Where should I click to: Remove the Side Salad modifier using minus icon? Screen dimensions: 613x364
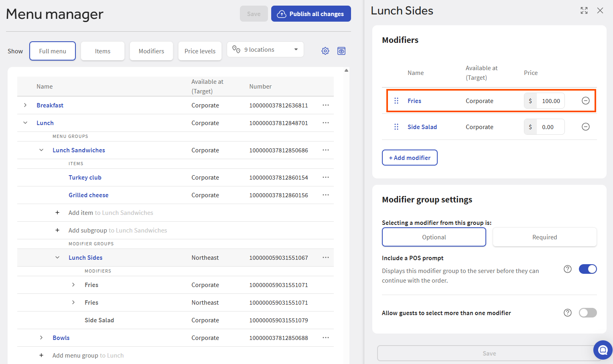tap(586, 127)
